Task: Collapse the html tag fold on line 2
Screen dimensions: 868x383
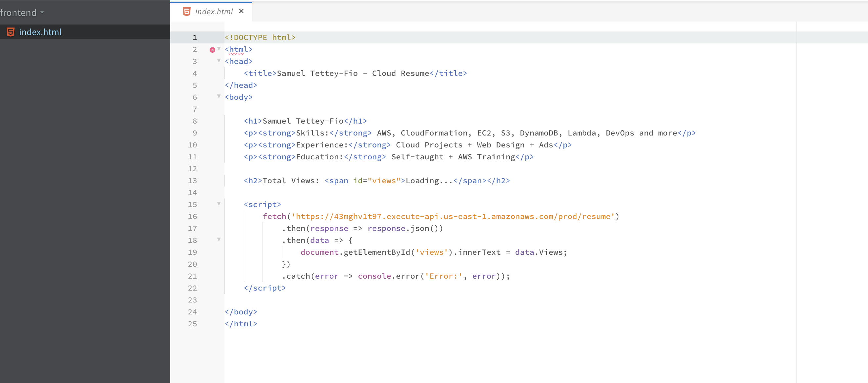Action: click(x=219, y=49)
